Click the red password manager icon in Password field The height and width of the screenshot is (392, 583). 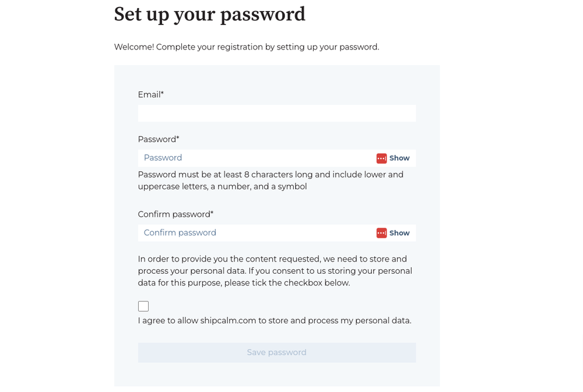[381, 158]
